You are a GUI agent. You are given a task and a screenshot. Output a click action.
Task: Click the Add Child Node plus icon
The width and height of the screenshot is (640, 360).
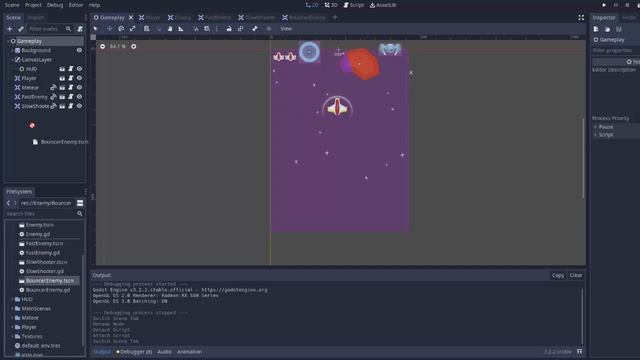point(9,29)
